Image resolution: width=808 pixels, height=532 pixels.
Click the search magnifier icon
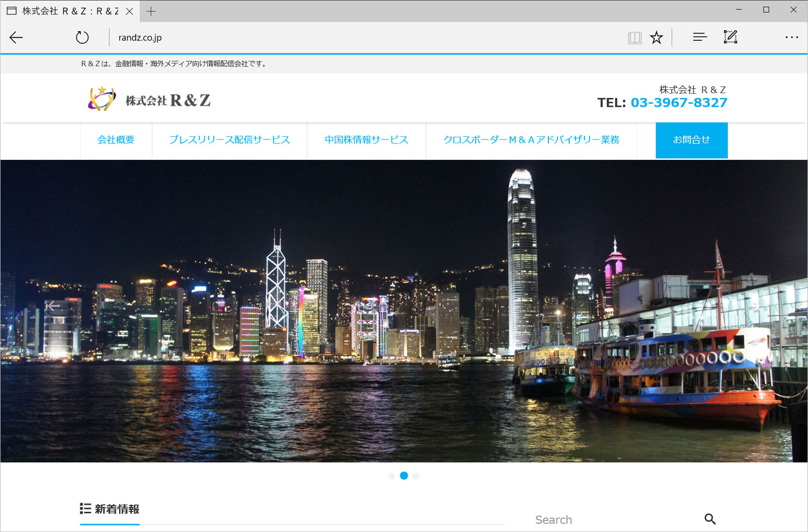(710, 519)
